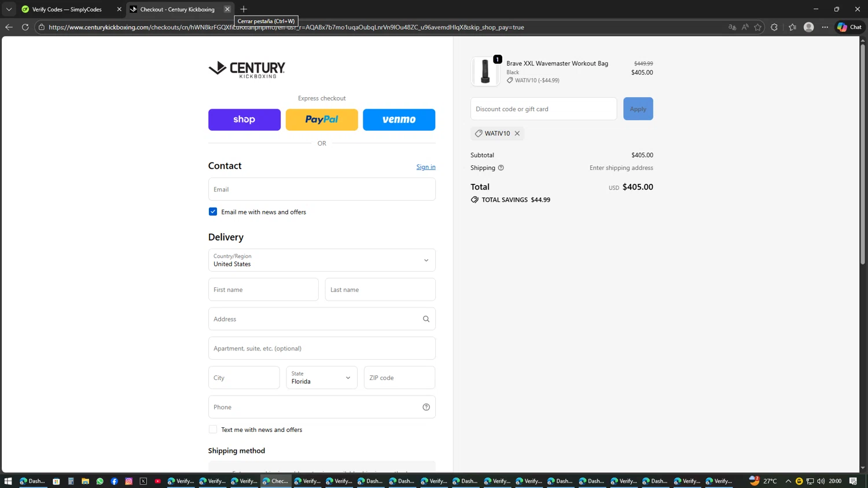Viewport: 868px width, 488px height.
Task: Click the page vertical scrollbar
Action: tap(863, 154)
